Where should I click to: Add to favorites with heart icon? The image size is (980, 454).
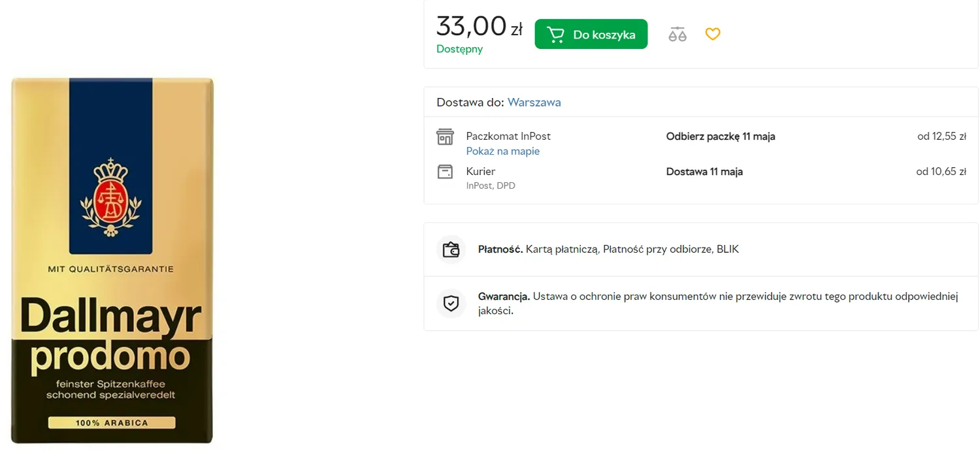[x=713, y=34]
